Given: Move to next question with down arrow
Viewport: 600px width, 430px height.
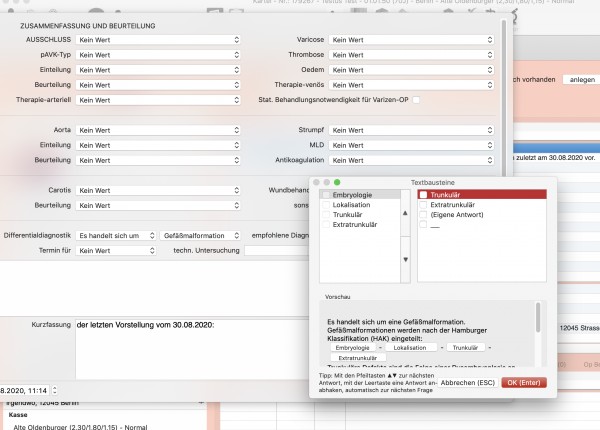Looking at the screenshot, I should point(405,260).
